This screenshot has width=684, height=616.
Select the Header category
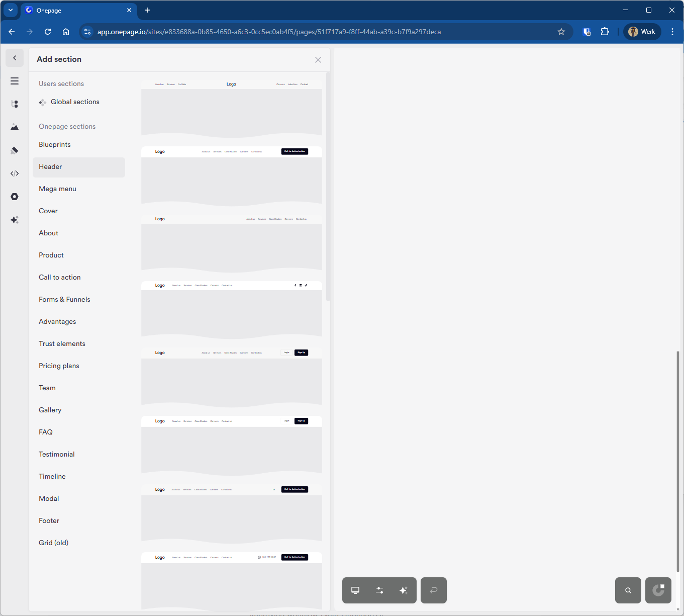[x=79, y=167]
